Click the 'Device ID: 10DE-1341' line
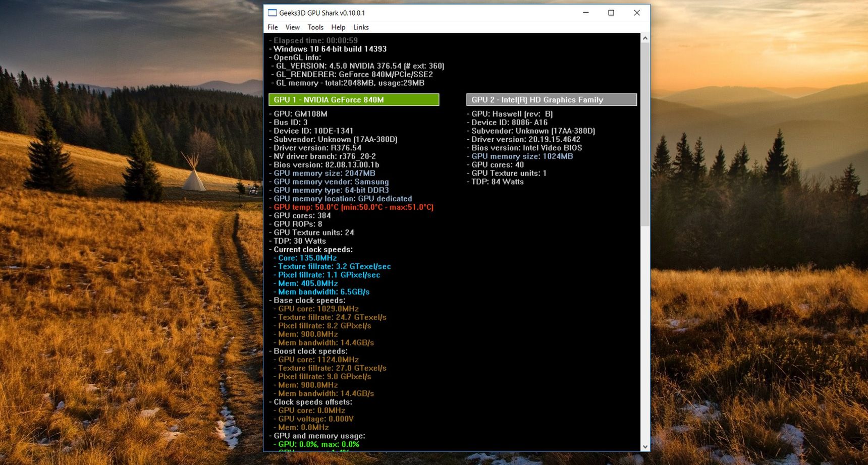Image resolution: width=868 pixels, height=465 pixels. pos(311,131)
